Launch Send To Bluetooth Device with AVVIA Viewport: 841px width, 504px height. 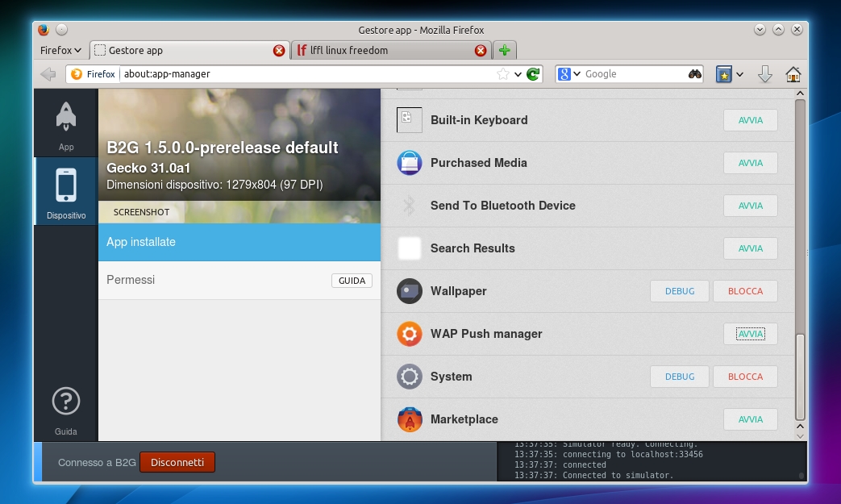tap(751, 206)
